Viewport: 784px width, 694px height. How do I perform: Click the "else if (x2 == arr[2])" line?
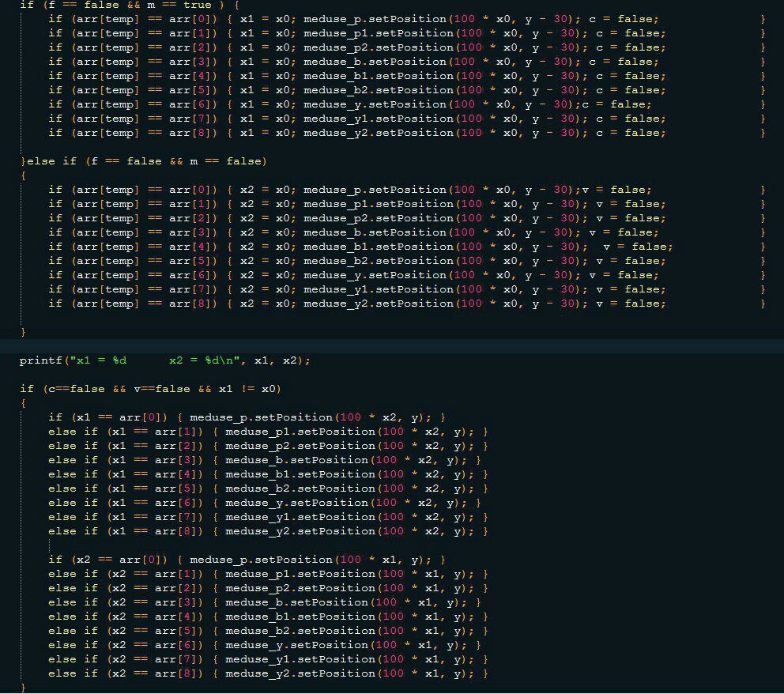268,589
